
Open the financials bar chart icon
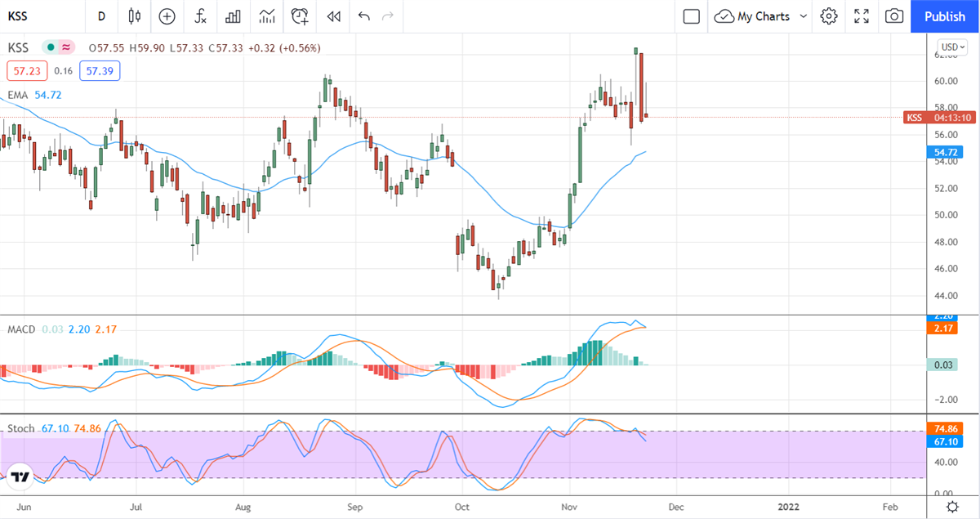click(x=234, y=16)
